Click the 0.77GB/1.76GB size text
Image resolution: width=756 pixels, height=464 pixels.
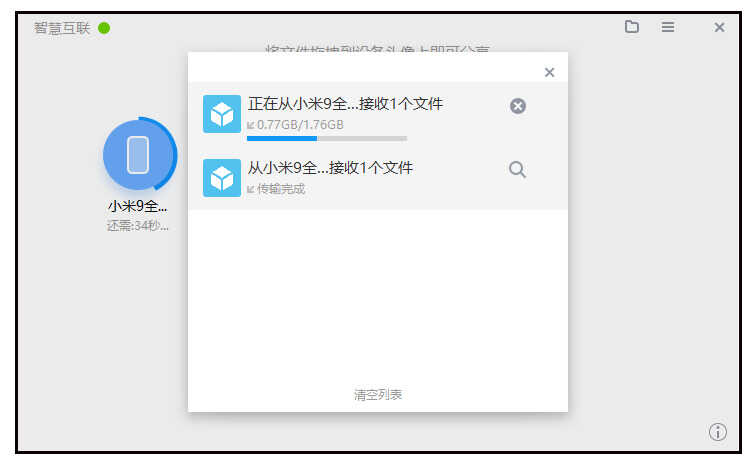(300, 125)
